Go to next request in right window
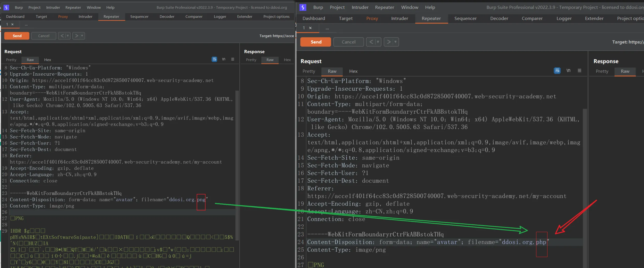This screenshot has height=268, width=644. (x=388, y=42)
